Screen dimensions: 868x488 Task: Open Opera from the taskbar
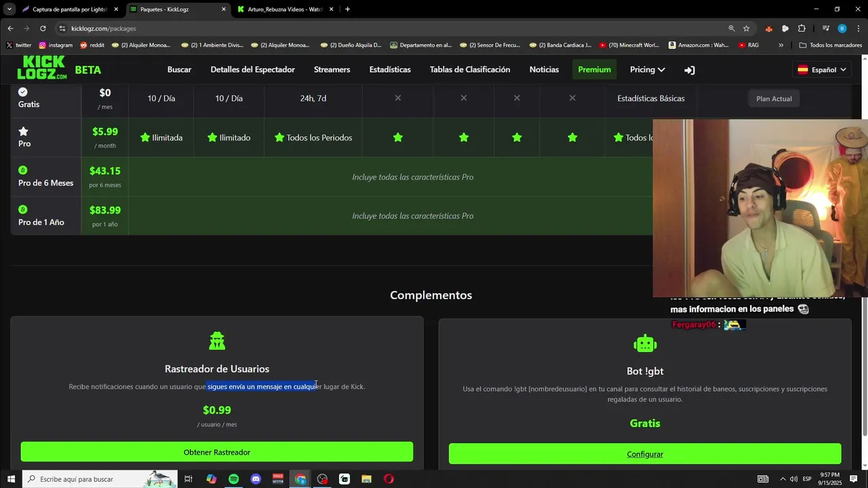(389, 479)
